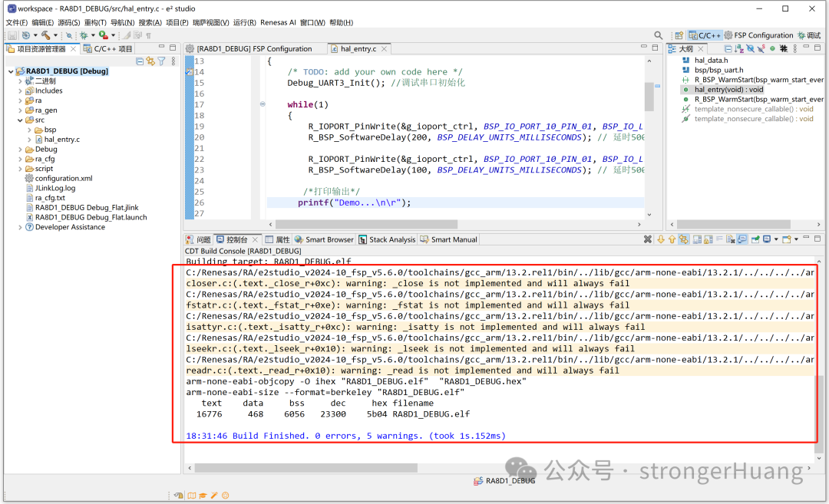Expand bsp folder under src
Image resolution: width=829 pixels, height=504 pixels.
(29, 130)
